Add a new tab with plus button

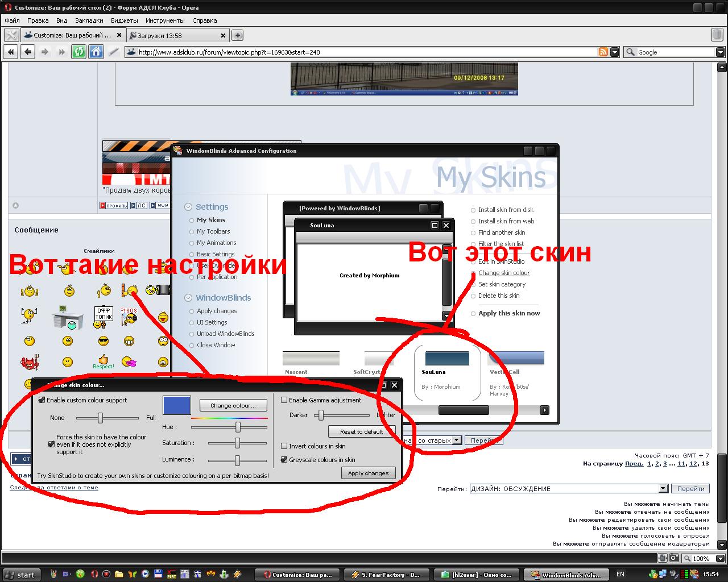(238, 35)
